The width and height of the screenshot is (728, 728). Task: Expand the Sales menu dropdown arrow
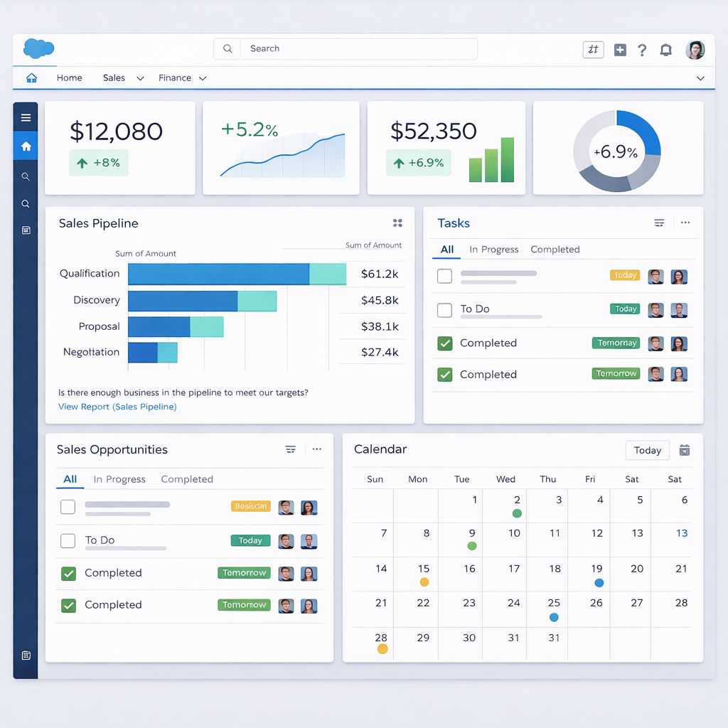coord(140,78)
